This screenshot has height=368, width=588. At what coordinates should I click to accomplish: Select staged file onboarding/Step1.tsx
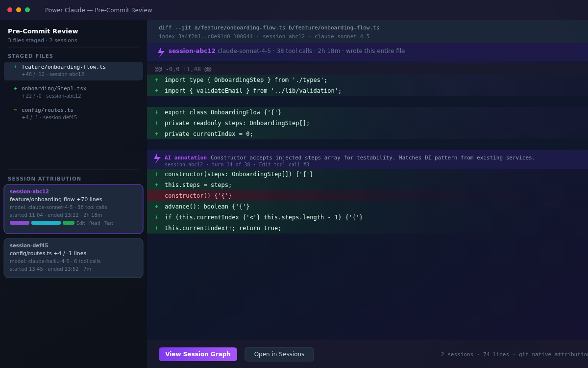click(73, 92)
